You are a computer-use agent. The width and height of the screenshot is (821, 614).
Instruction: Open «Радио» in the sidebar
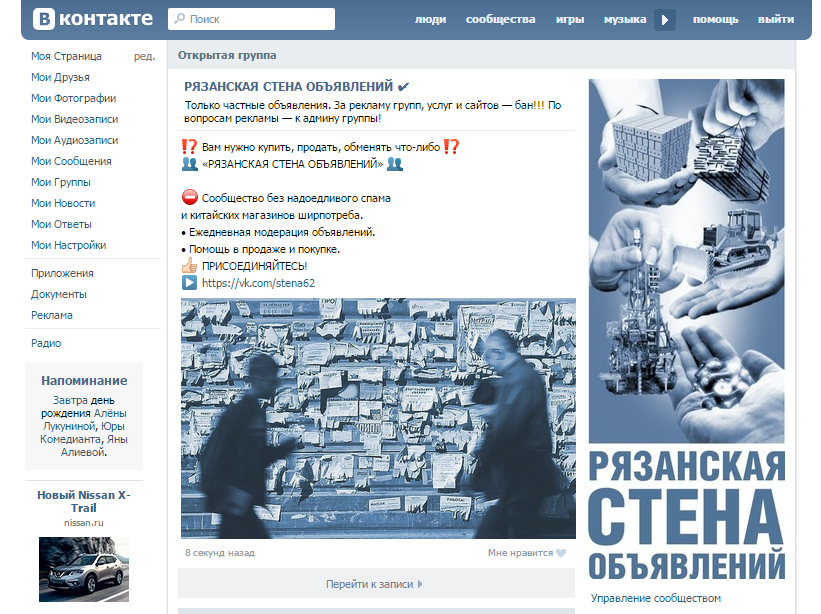point(46,343)
